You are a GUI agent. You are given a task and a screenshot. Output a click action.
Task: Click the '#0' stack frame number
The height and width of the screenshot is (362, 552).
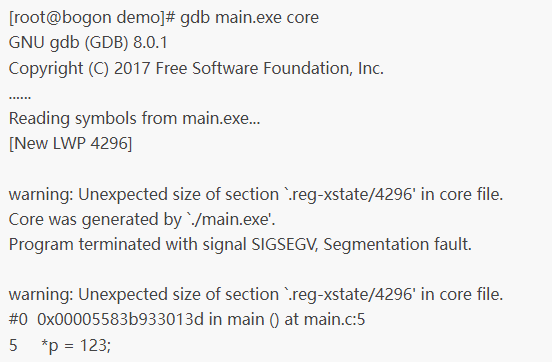point(18,320)
